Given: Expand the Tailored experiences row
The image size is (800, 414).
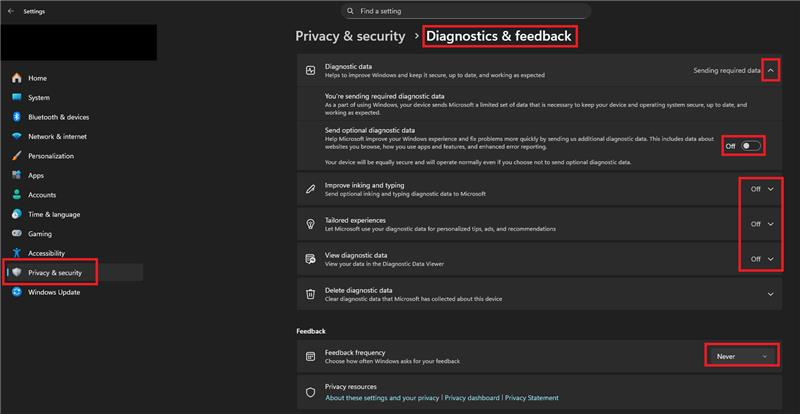Looking at the screenshot, I should tap(770, 224).
